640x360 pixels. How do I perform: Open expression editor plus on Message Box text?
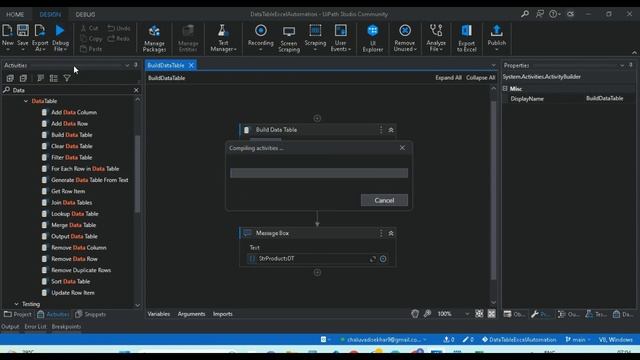point(383,259)
